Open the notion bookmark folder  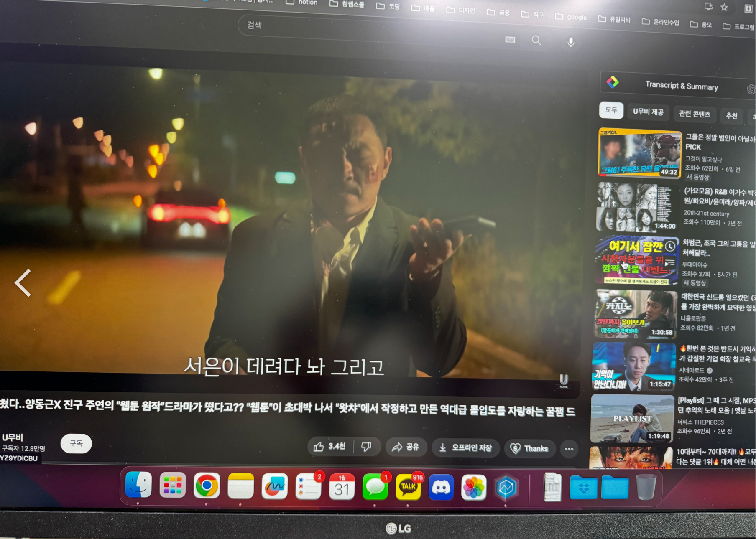point(301,2)
